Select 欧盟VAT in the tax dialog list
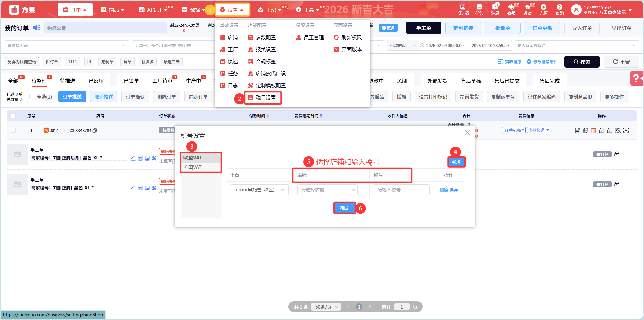644x320 pixels. point(201,158)
